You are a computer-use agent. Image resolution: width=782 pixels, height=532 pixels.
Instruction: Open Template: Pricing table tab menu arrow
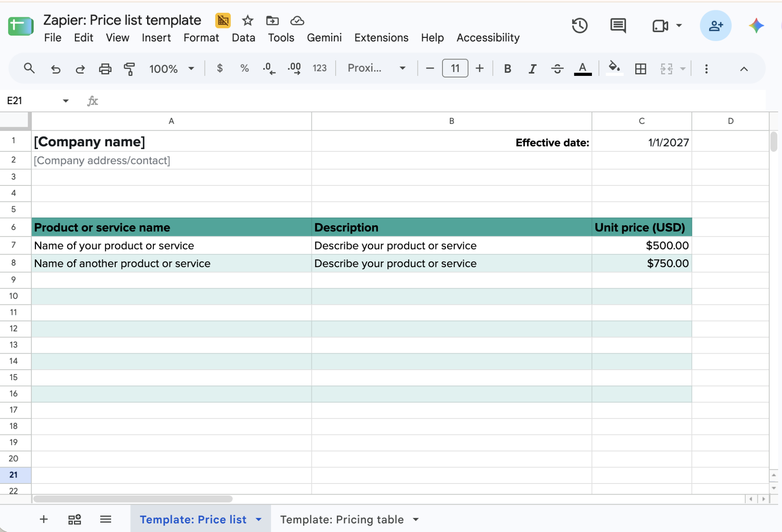tap(416, 519)
